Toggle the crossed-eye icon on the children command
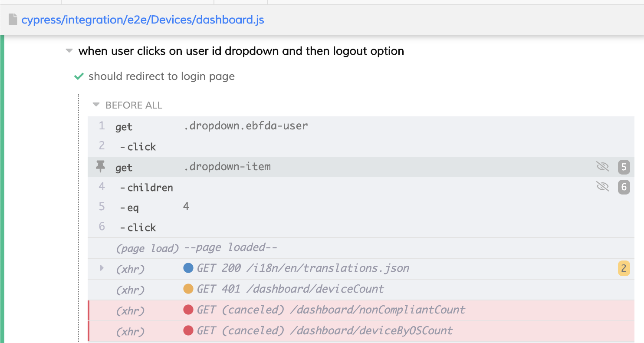The width and height of the screenshot is (644, 343). (602, 187)
